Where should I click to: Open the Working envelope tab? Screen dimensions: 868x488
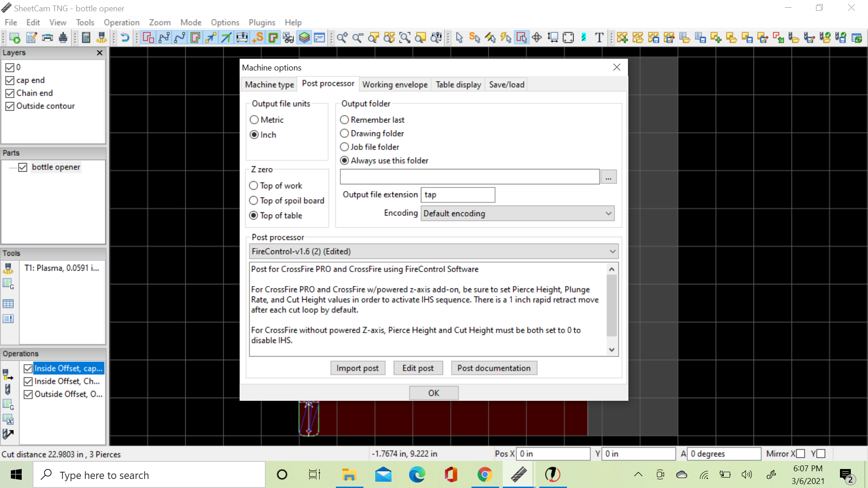click(395, 84)
